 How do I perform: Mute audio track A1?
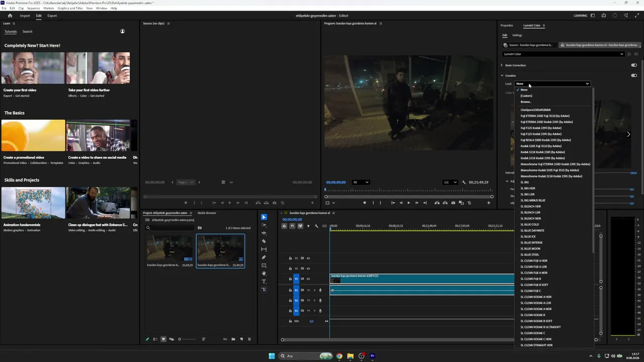pyautogui.click(x=308, y=290)
